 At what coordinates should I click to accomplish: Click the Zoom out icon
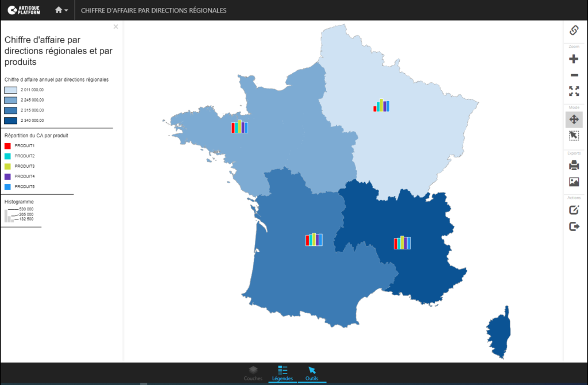pos(574,75)
